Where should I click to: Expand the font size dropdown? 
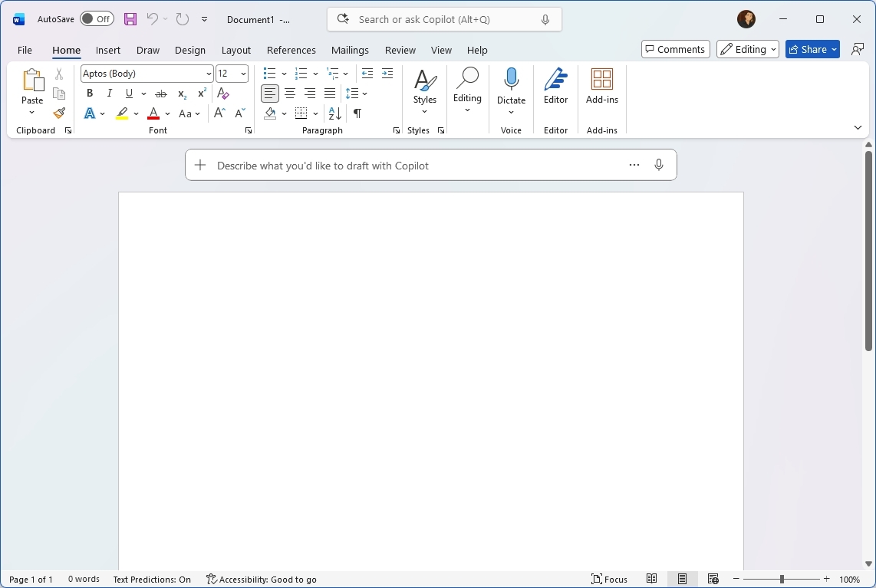tap(242, 73)
